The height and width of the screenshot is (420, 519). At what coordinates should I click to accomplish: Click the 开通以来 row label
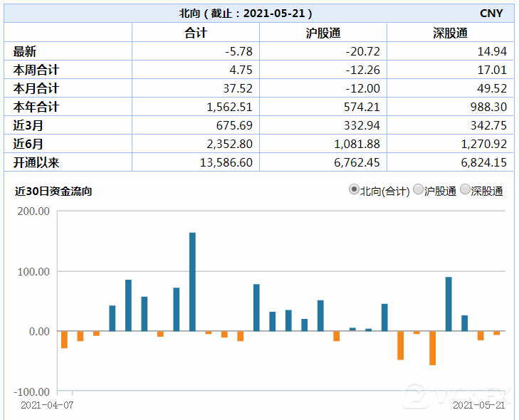pos(36,162)
